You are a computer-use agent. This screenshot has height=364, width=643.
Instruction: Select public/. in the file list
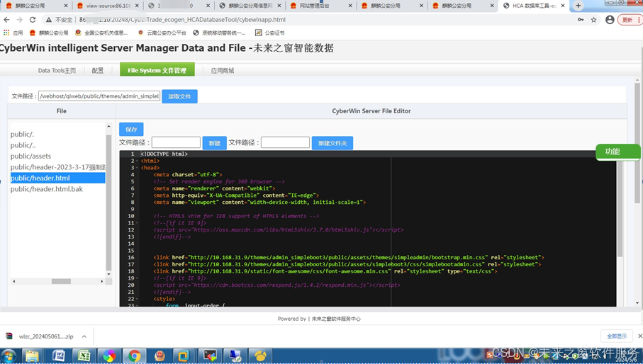58,134
